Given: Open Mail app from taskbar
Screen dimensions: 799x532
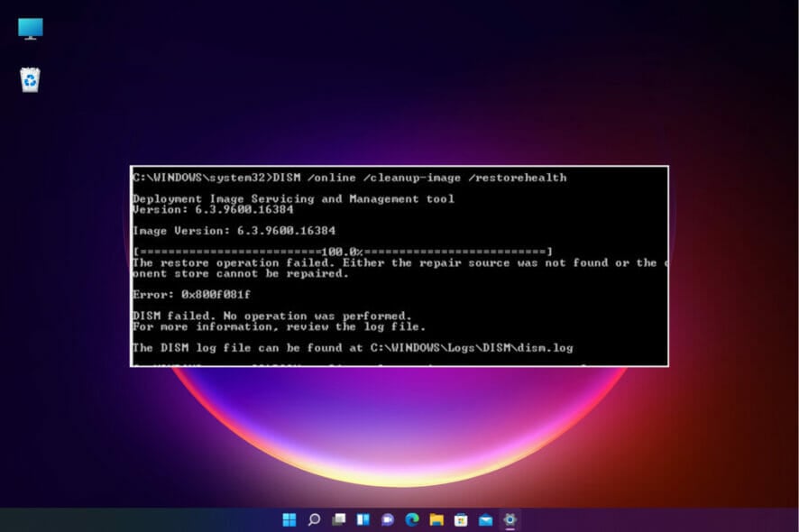Looking at the screenshot, I should pos(485,519).
